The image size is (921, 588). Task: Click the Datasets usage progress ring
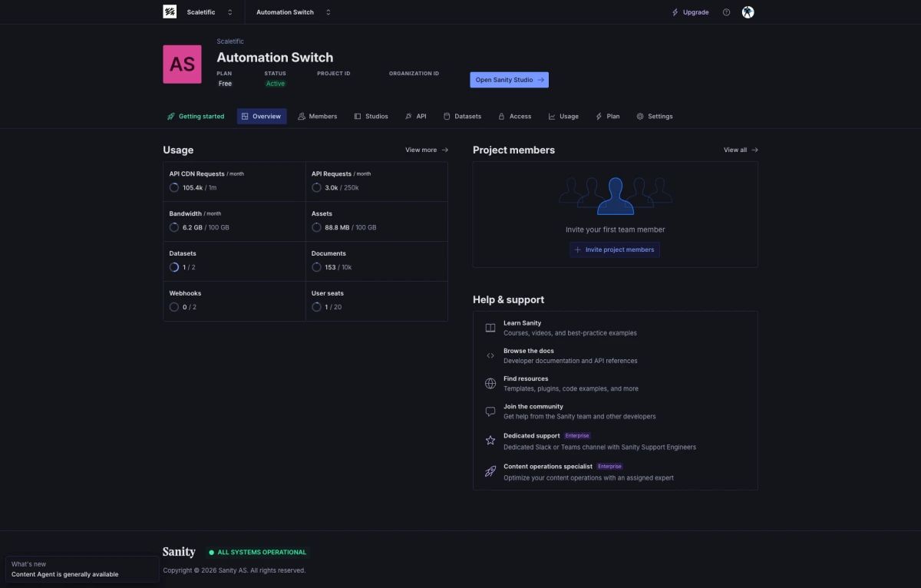click(x=174, y=267)
